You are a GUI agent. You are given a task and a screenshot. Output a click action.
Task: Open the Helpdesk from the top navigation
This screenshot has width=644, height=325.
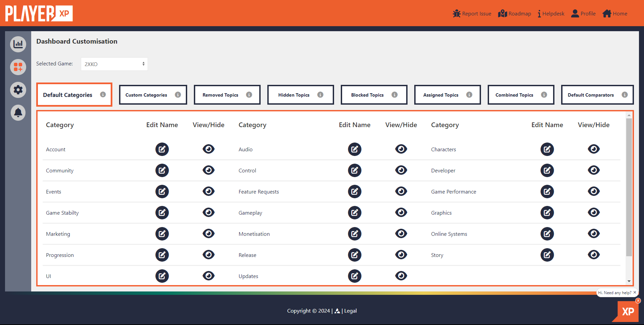551,13
